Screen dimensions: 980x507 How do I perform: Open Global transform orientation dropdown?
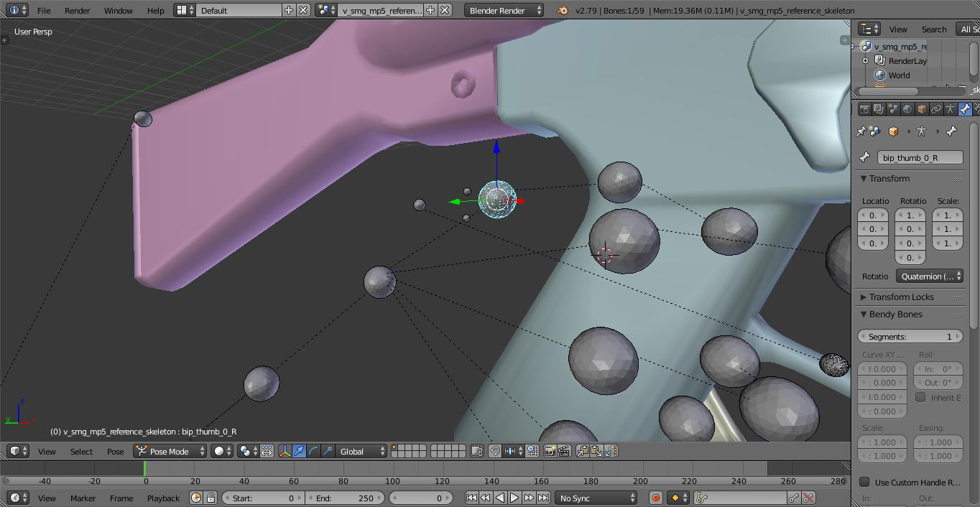pyautogui.click(x=361, y=451)
